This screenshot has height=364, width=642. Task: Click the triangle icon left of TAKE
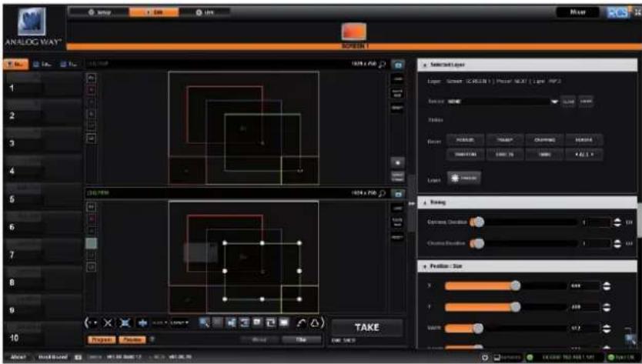pyautogui.click(x=315, y=322)
